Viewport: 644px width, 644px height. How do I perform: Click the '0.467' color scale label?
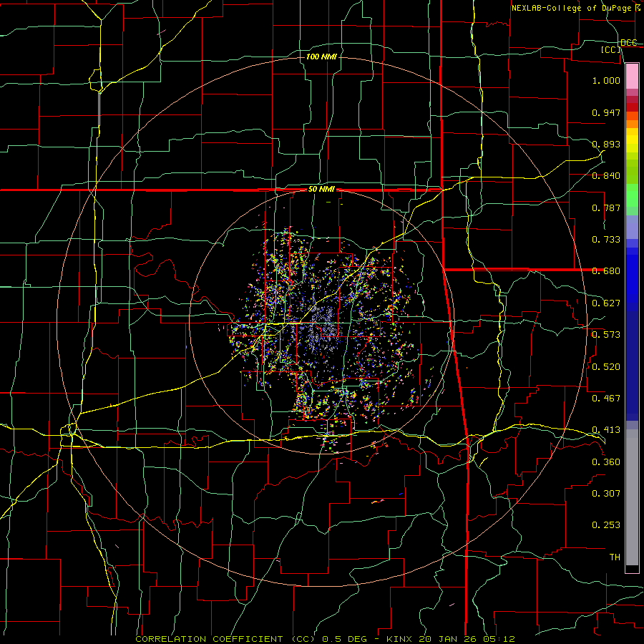click(606, 399)
